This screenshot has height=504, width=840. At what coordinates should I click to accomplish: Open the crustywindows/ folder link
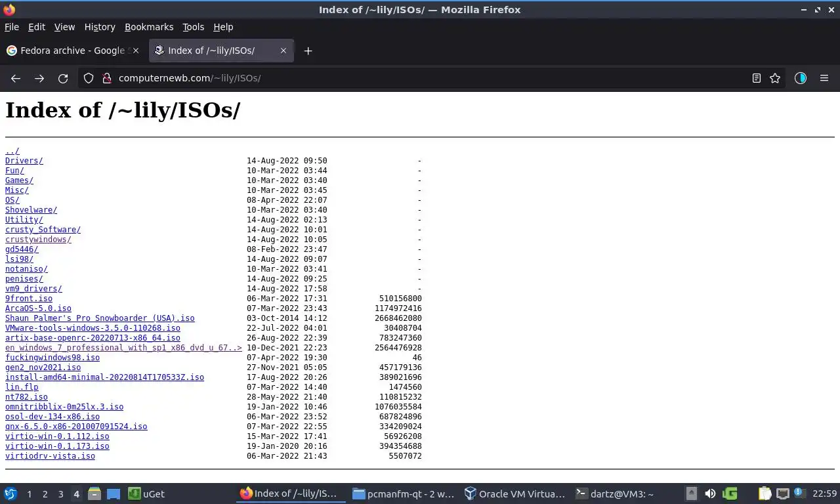(38, 240)
